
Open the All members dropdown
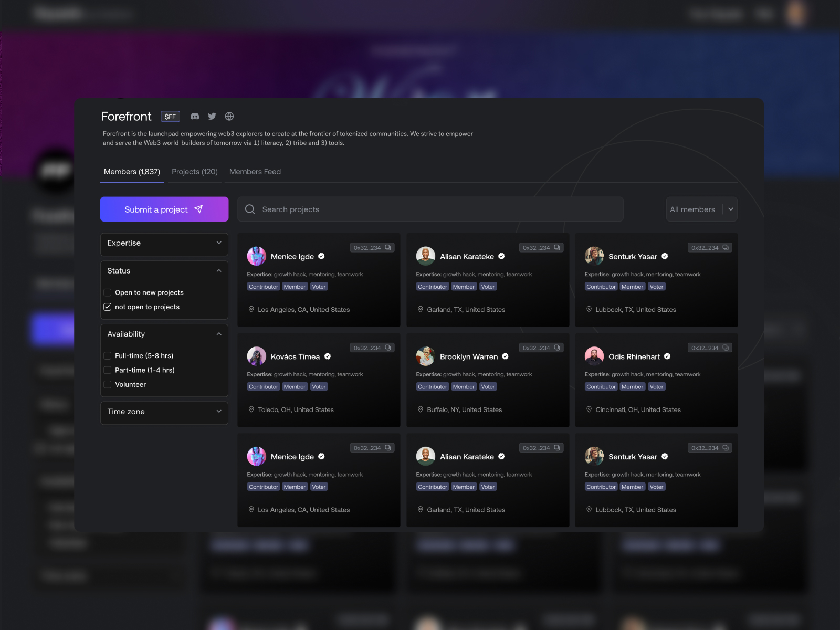(702, 209)
